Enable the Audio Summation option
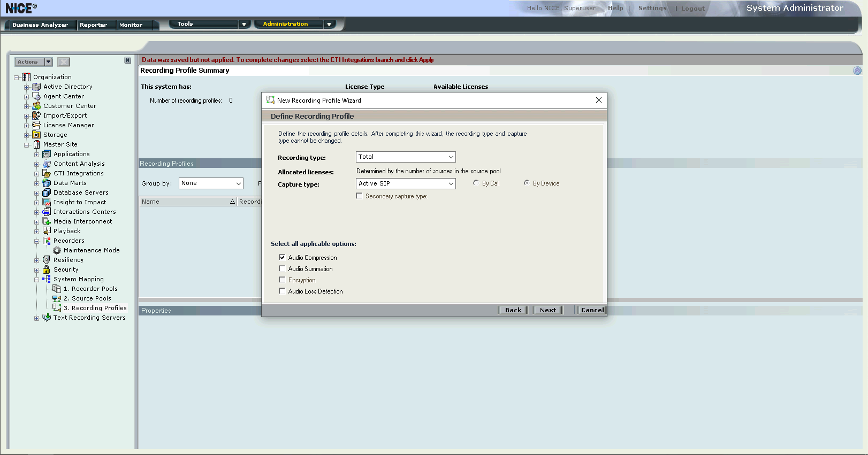The width and height of the screenshot is (868, 455). click(282, 268)
